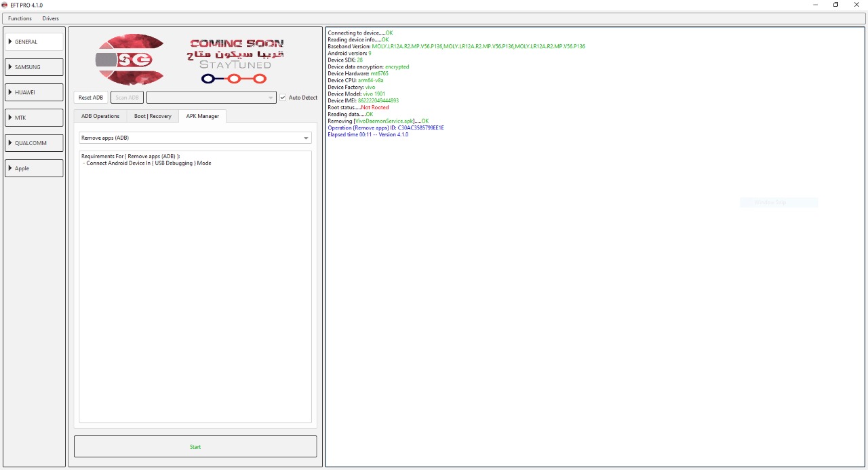Open the Remove apps (ADB) operation dropdown
868x470 pixels.
pyautogui.click(x=195, y=138)
